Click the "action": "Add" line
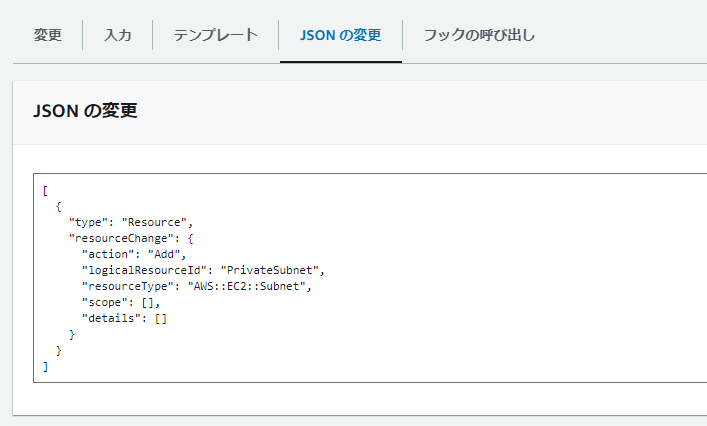 click(134, 254)
